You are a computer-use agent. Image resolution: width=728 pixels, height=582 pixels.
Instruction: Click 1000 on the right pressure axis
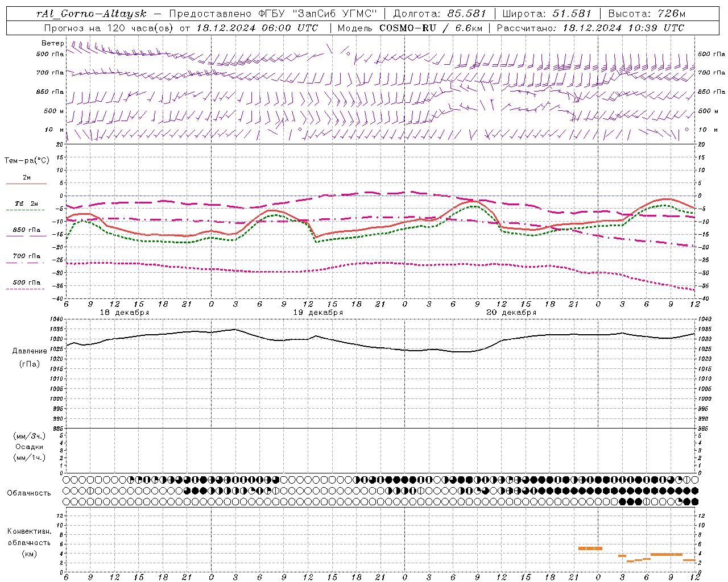pyautogui.click(x=705, y=399)
